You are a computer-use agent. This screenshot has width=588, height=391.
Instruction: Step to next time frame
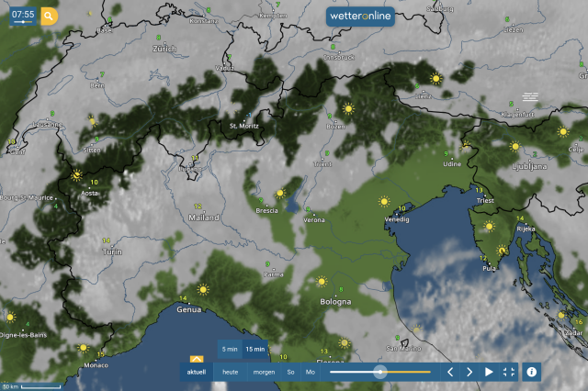pos(469,372)
